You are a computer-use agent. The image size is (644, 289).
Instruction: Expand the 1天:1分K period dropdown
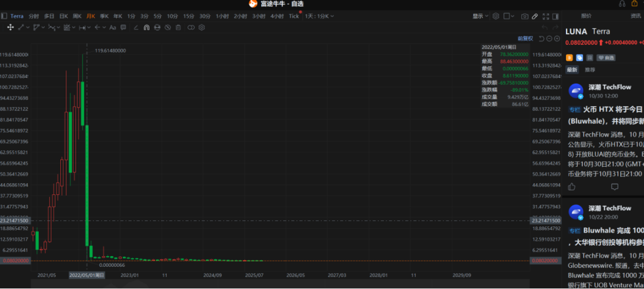tap(319, 16)
